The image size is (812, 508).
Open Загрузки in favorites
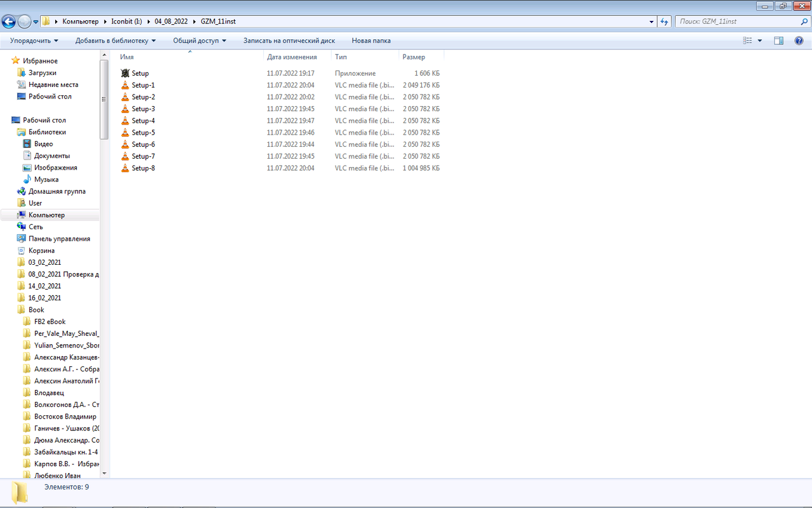[42, 73]
